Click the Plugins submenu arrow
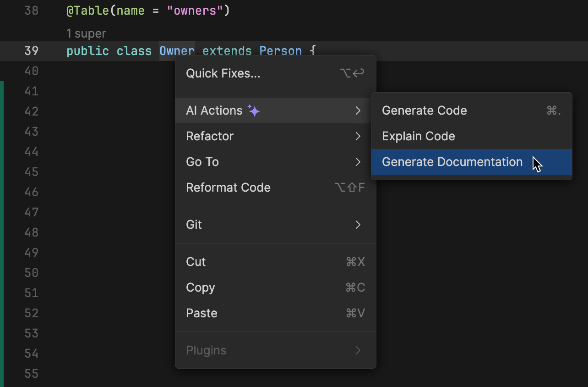 click(358, 350)
